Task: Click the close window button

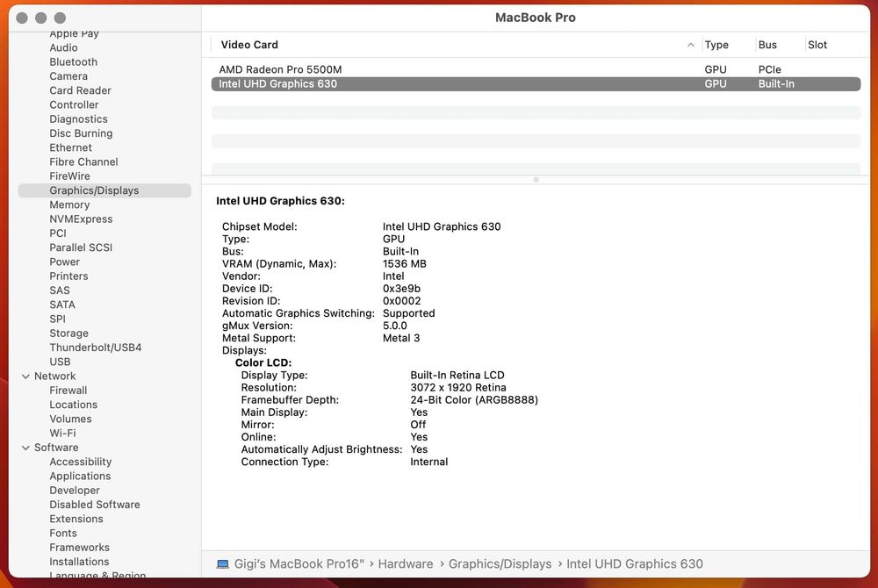Action: 22,18
